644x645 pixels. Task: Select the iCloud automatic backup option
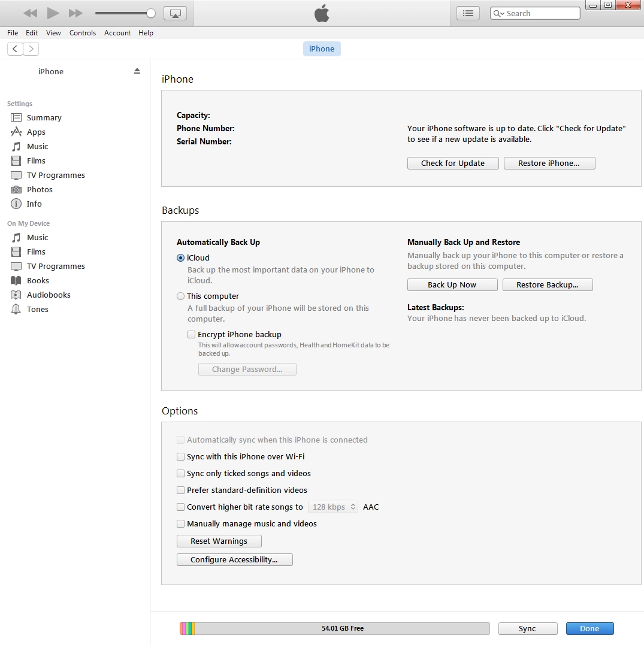pos(180,258)
